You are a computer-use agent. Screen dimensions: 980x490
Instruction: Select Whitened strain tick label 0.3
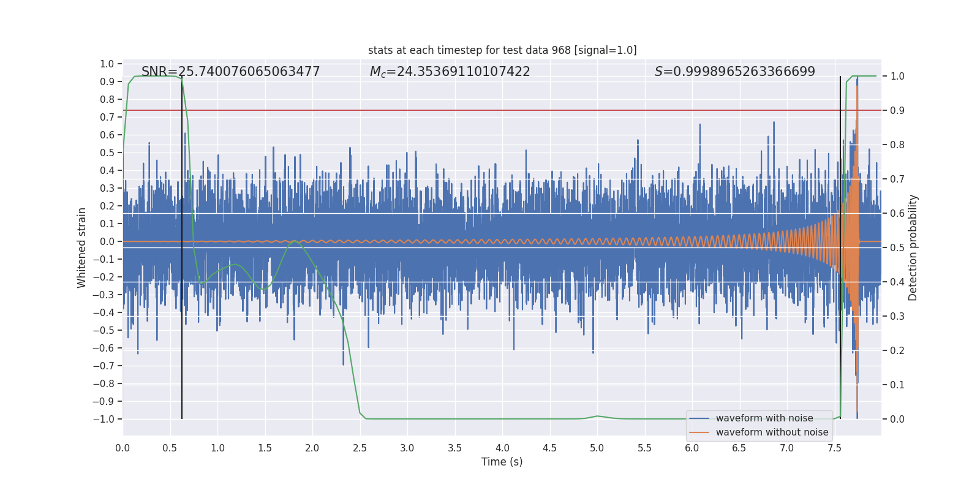[107, 188]
